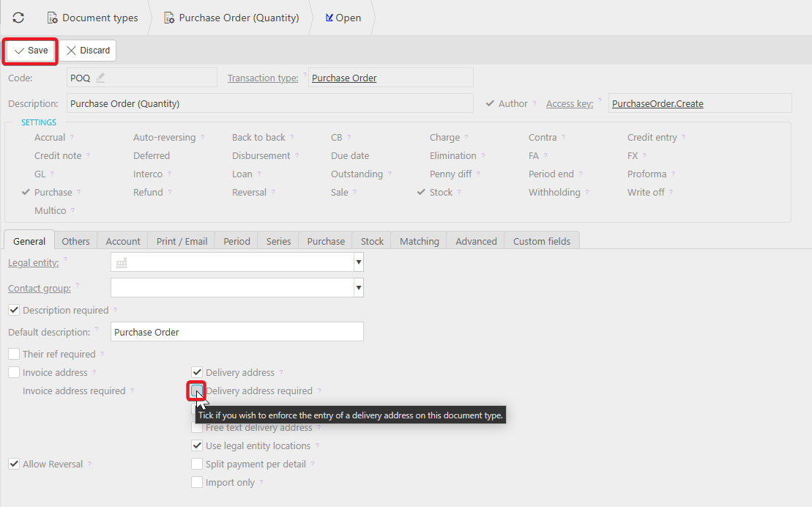Toggle the Allow Reversal checkbox

[14, 464]
